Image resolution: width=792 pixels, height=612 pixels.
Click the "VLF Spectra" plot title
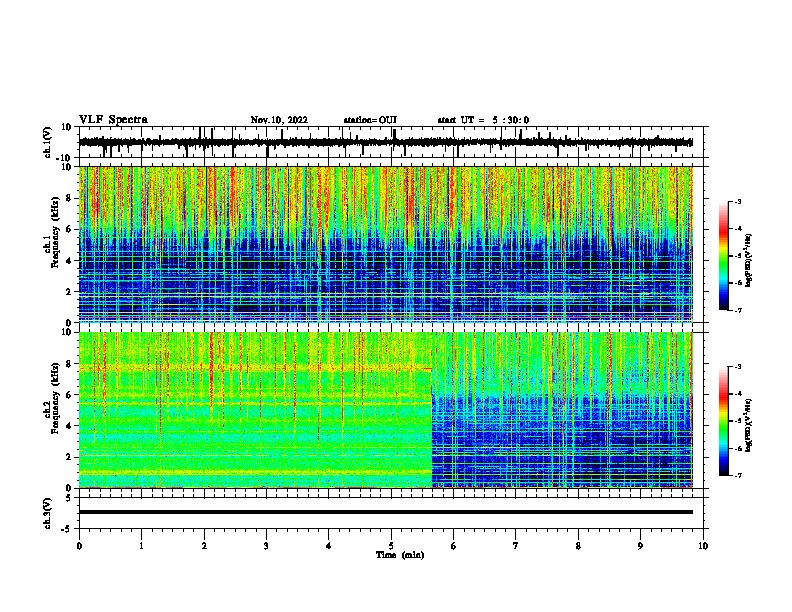pyautogui.click(x=113, y=120)
